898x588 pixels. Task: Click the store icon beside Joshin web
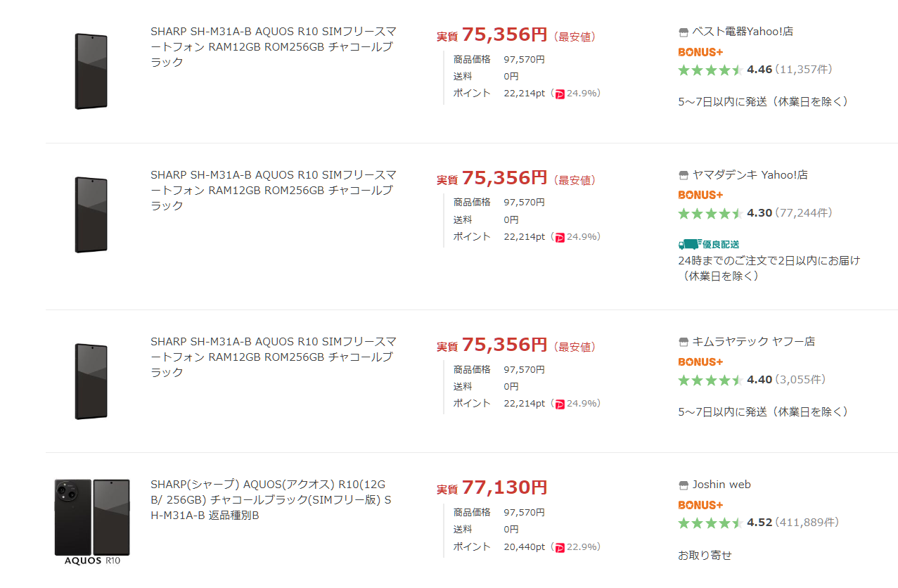(x=683, y=485)
